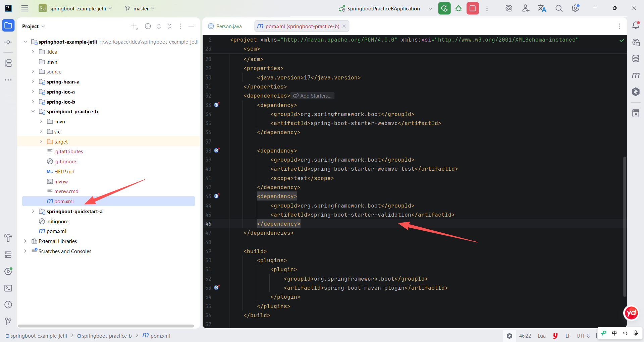Add new file or directory in Project panel

(x=134, y=26)
